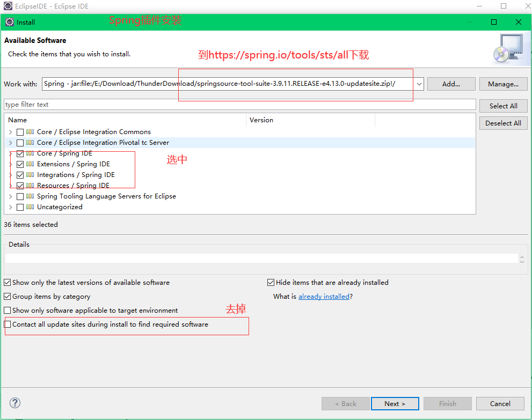This screenshot has width=532, height=420.
Task: Select Resources / Spring IDE row text
Action: (73, 186)
